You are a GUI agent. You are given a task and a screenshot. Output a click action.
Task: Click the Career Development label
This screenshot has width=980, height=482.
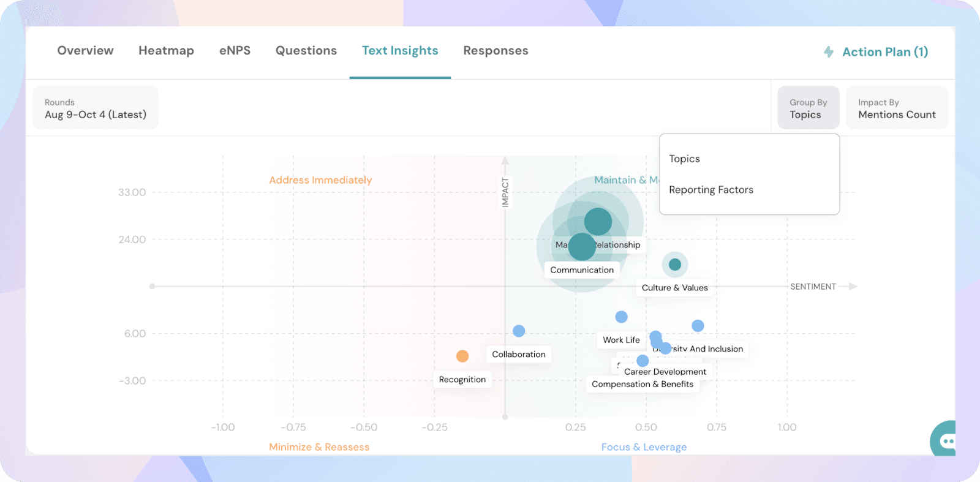point(665,372)
